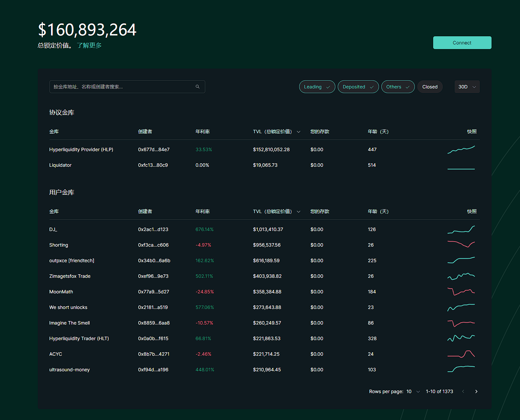Click the previous page arrow

tap(463, 392)
